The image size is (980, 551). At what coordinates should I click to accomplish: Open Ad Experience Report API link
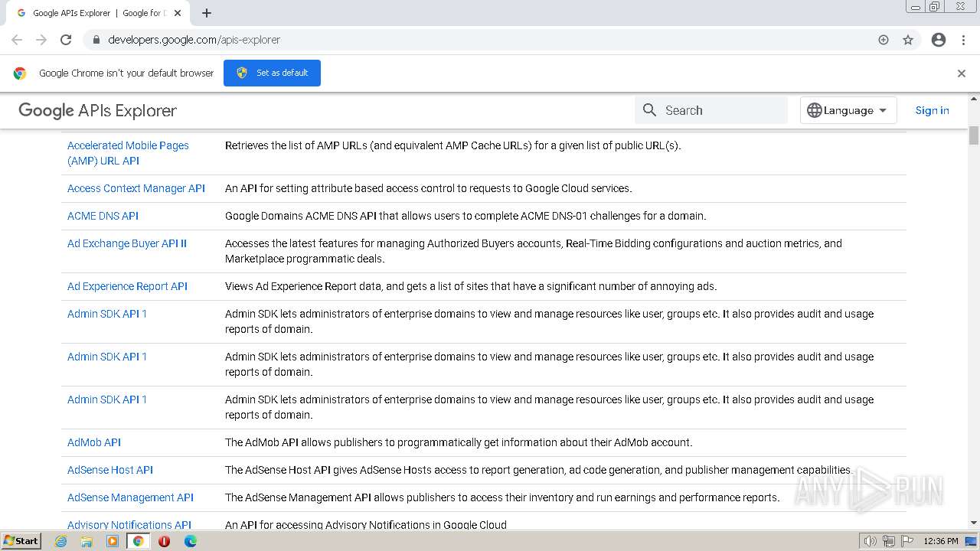[x=127, y=286]
